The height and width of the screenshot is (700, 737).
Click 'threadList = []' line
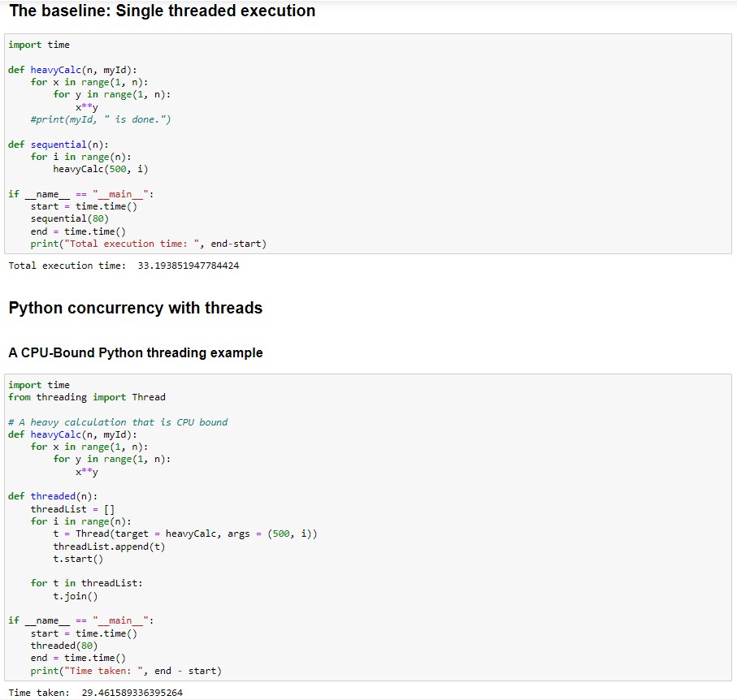point(72,509)
